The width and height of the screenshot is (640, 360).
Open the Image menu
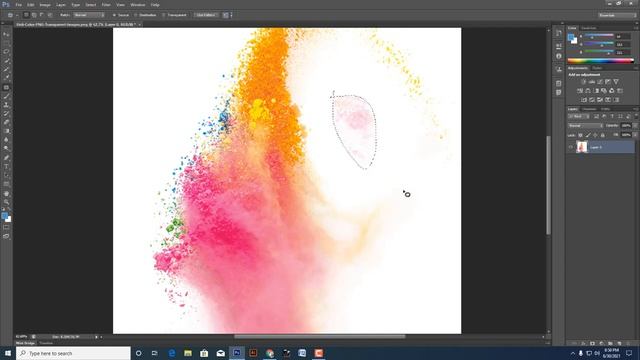click(45, 5)
